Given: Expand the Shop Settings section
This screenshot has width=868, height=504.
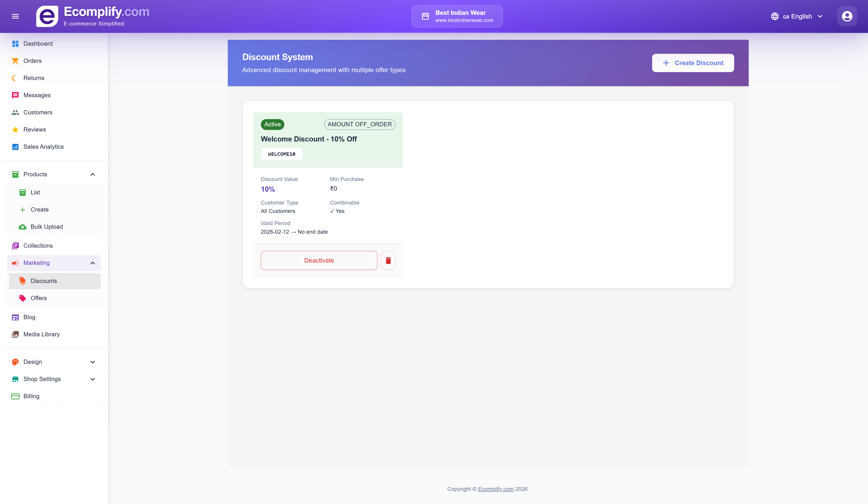Looking at the screenshot, I should 92,379.
